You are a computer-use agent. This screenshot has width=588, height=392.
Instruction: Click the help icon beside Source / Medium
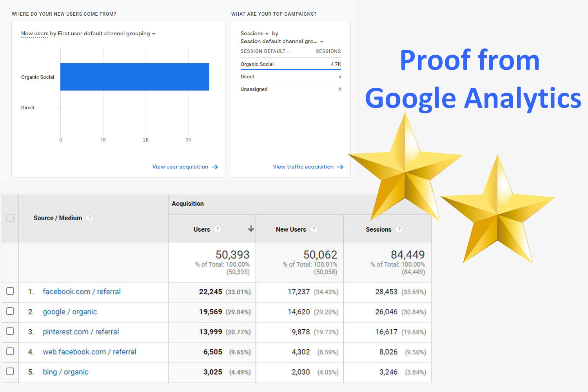90,218
